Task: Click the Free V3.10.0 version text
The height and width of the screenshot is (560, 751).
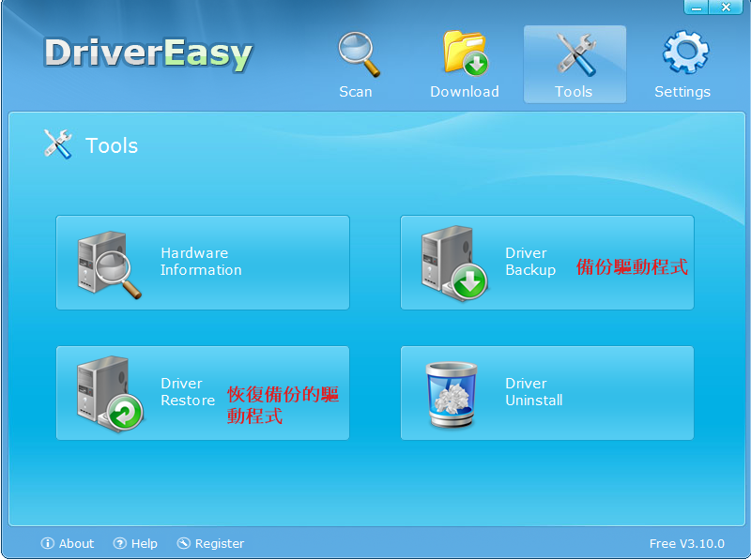Action: (687, 544)
